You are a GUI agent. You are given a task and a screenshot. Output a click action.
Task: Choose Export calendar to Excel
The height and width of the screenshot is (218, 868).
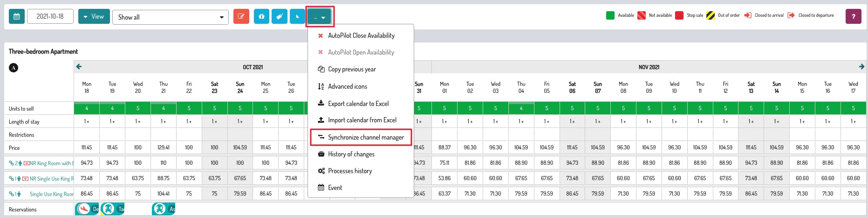(358, 104)
